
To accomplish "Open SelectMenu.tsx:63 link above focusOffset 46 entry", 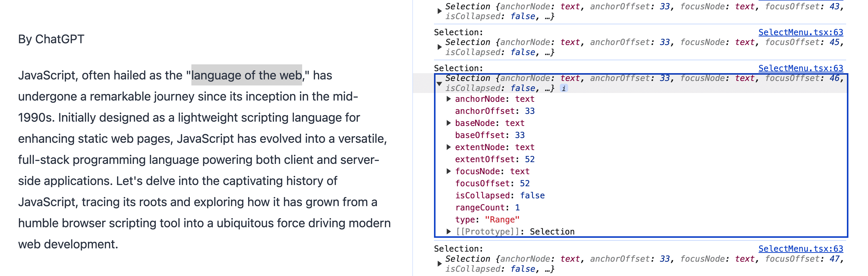I will [x=801, y=68].
